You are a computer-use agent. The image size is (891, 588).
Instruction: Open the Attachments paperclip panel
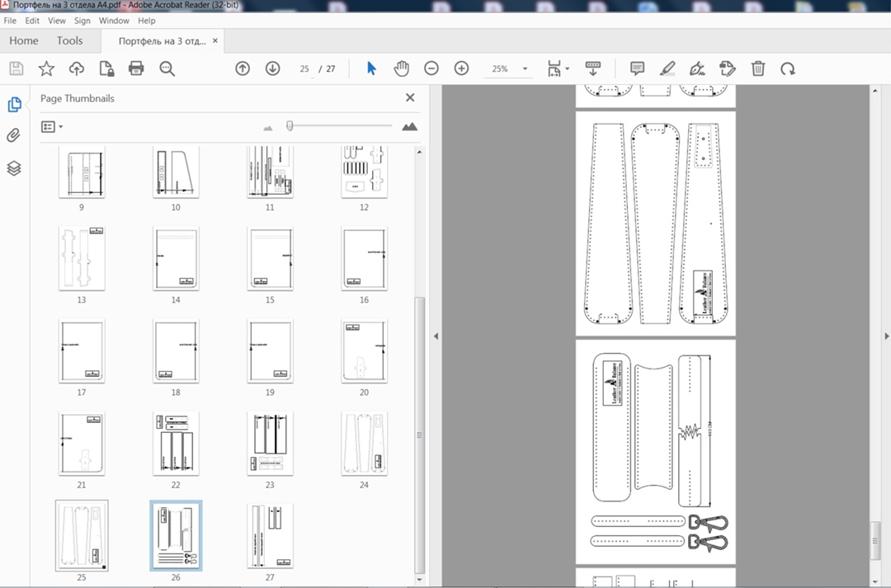tap(14, 136)
